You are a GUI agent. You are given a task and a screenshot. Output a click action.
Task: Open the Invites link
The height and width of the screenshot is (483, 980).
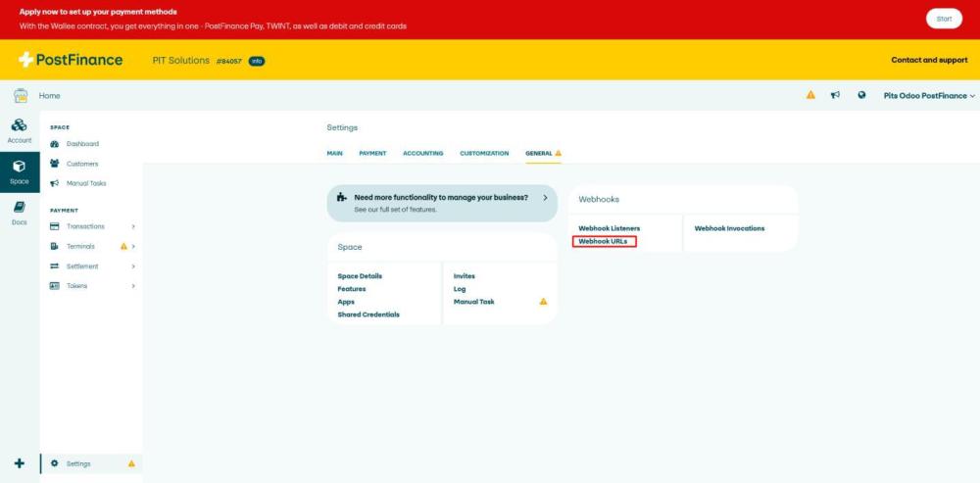465,276
